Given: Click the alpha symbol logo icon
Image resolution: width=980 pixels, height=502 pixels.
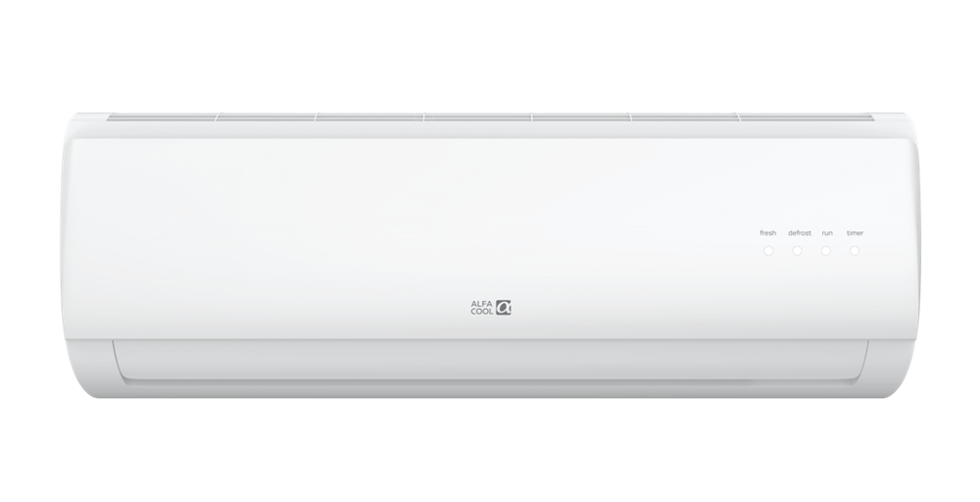Looking at the screenshot, I should 503,307.
